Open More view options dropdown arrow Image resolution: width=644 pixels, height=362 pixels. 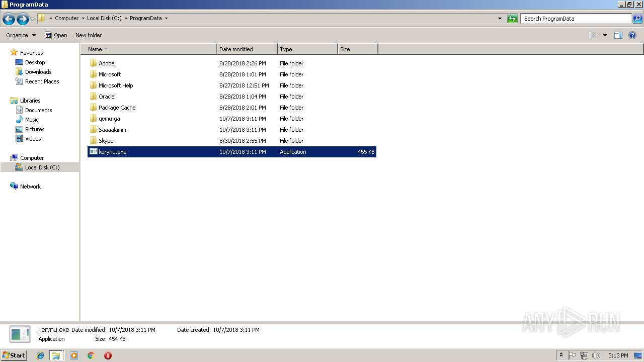click(605, 35)
